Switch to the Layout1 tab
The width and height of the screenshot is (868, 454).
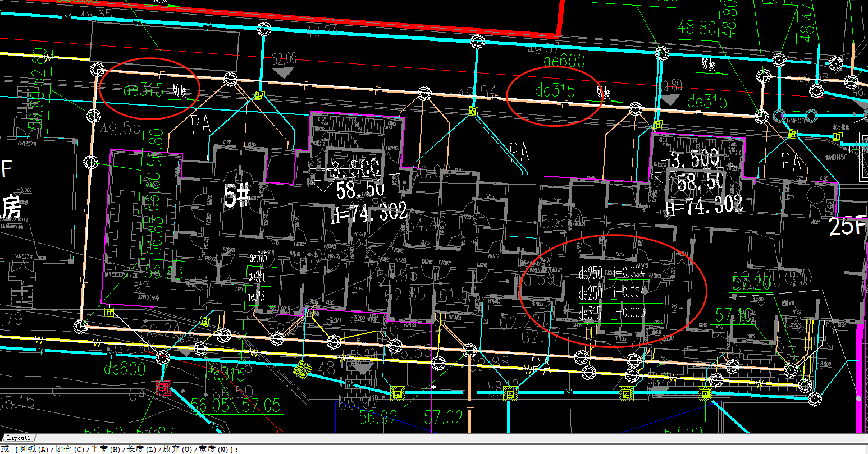coord(19,438)
